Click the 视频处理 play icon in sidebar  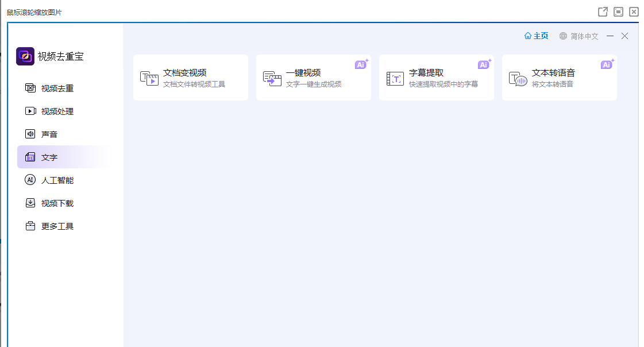(x=30, y=111)
